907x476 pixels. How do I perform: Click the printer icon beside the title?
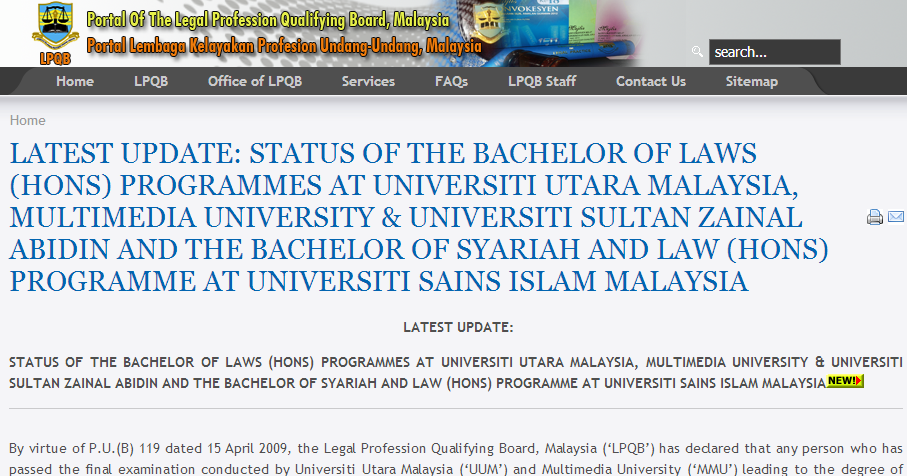pos(875,217)
